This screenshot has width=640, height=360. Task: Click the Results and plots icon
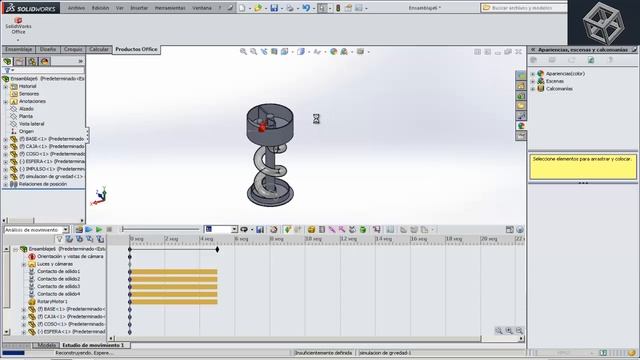click(x=377, y=230)
